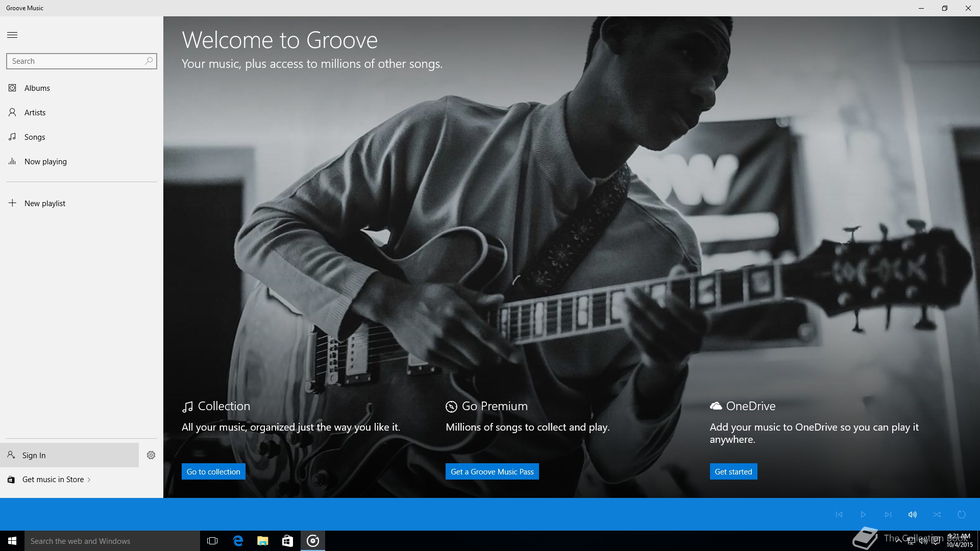The width and height of the screenshot is (980, 551).
Task: Skip to next track
Action: [888, 514]
